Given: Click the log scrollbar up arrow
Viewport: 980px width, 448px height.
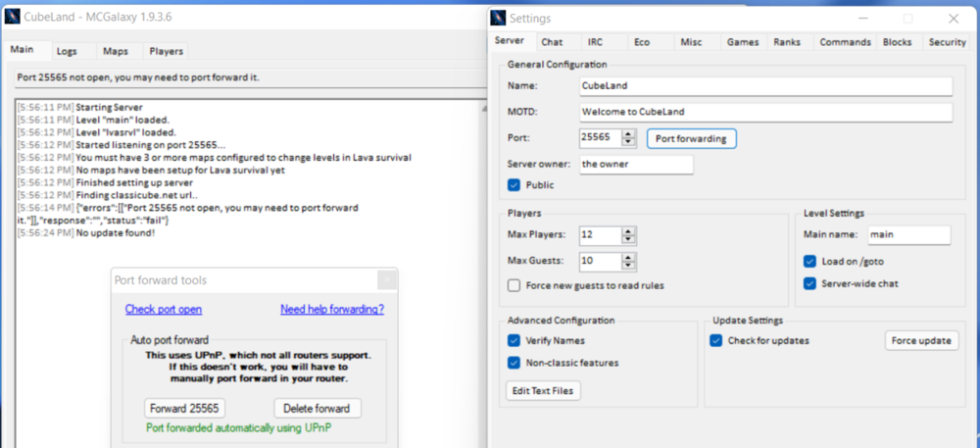Looking at the screenshot, I should pos(484,108).
